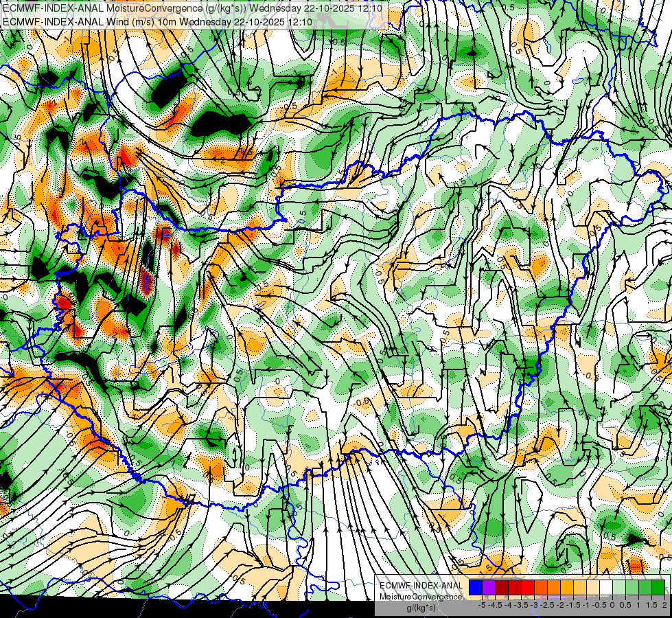The image size is (672, 618).
Task: Click the -5 tick label on the colorbar
Action: coord(482,605)
